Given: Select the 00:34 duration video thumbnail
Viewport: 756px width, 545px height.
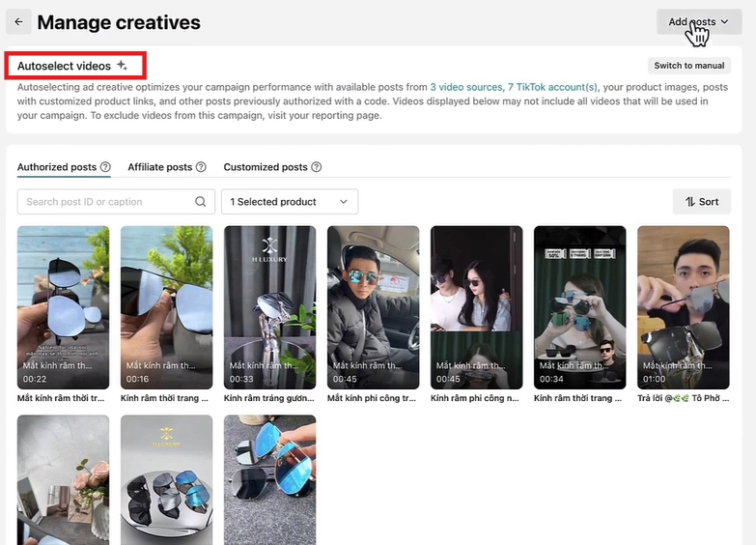Looking at the screenshot, I should click(579, 307).
